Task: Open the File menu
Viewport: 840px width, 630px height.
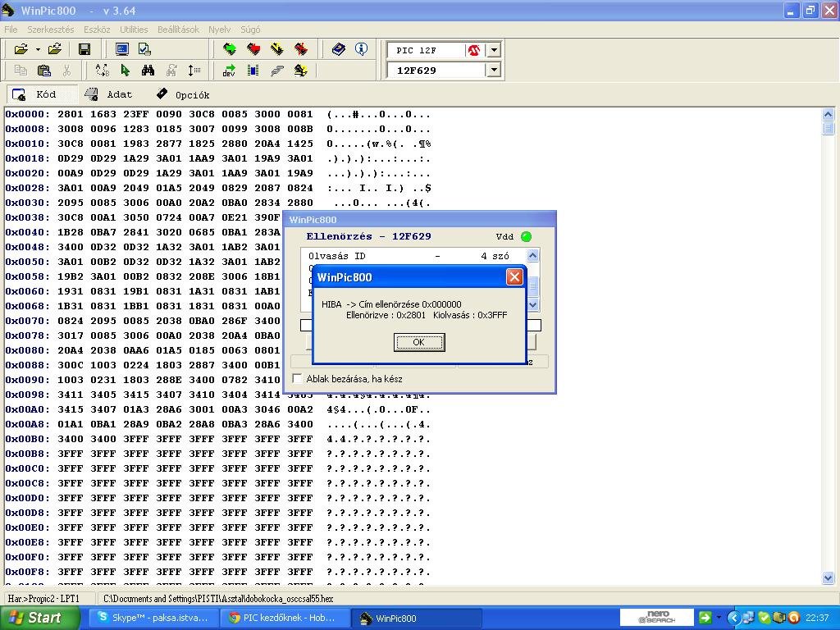Action: [11, 30]
